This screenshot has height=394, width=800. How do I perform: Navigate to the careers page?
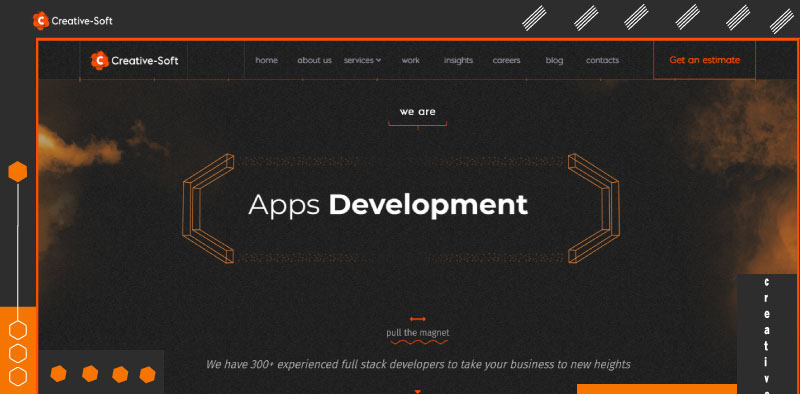click(506, 60)
